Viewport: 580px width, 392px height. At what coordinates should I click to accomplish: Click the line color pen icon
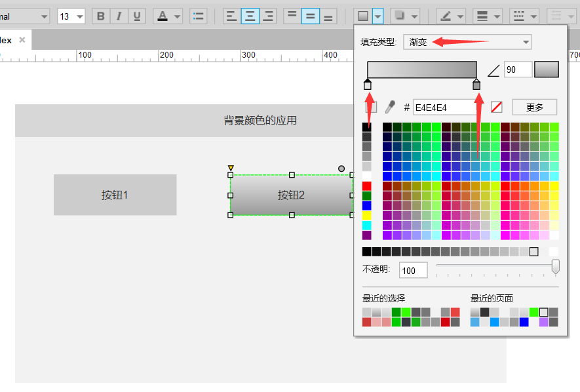point(446,16)
